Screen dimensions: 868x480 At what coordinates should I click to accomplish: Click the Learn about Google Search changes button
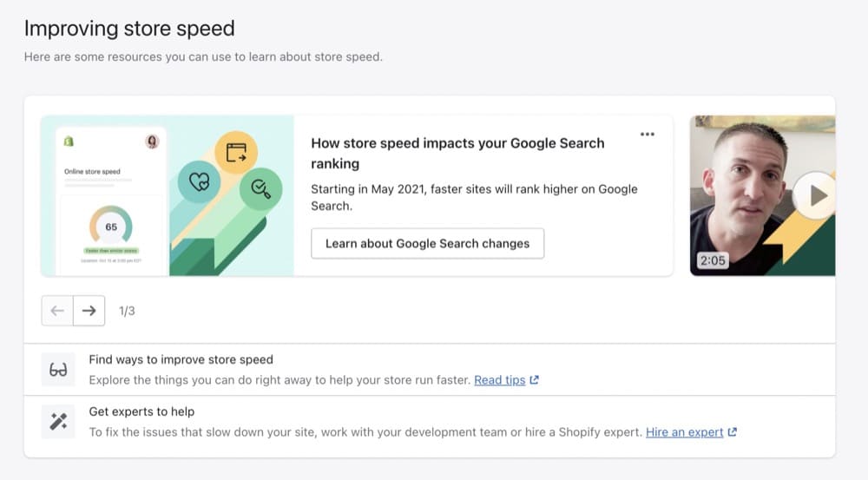click(427, 244)
